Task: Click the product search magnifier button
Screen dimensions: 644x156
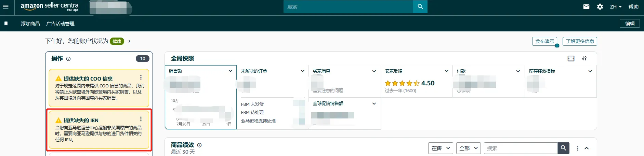Action: (563, 148)
